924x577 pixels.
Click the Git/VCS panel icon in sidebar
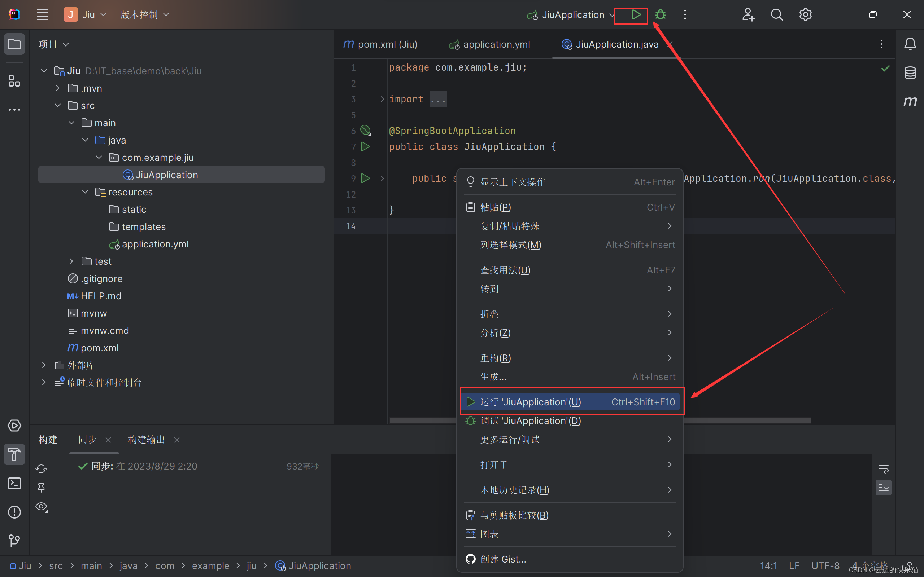coord(15,541)
